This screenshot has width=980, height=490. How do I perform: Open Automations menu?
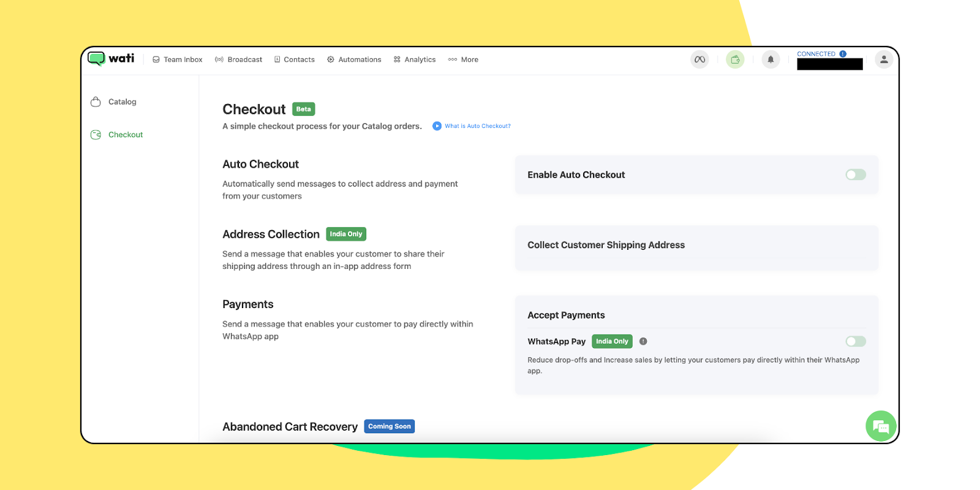(x=354, y=59)
